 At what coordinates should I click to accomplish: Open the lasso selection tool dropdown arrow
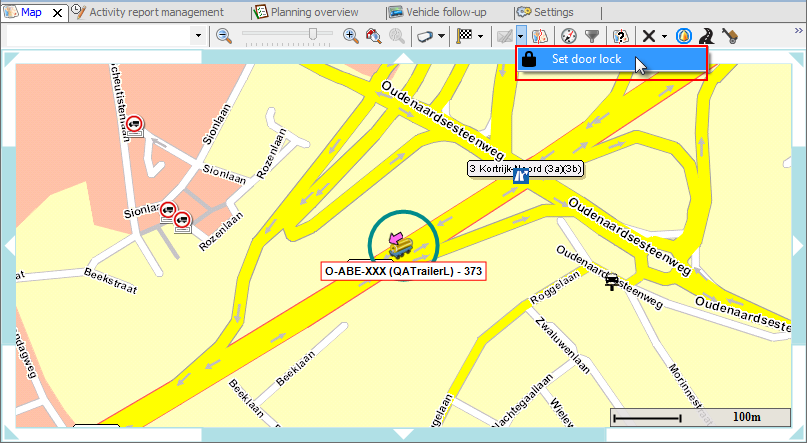point(441,36)
